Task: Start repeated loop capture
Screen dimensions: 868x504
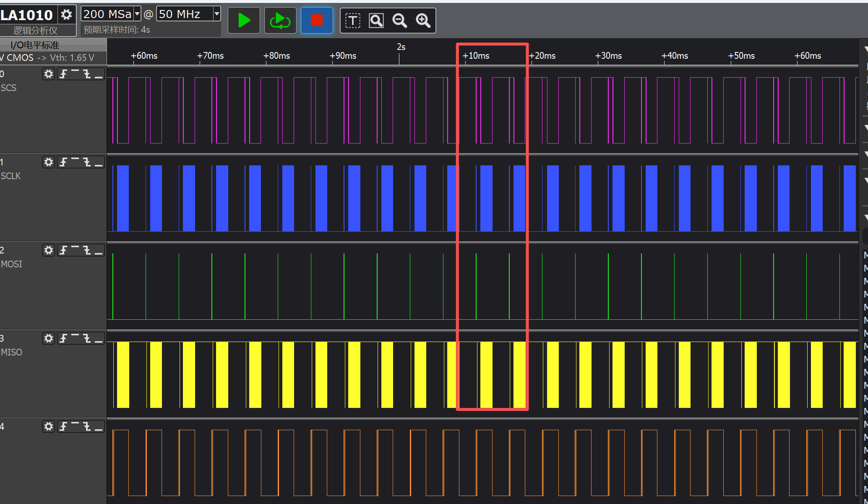Action: click(280, 20)
